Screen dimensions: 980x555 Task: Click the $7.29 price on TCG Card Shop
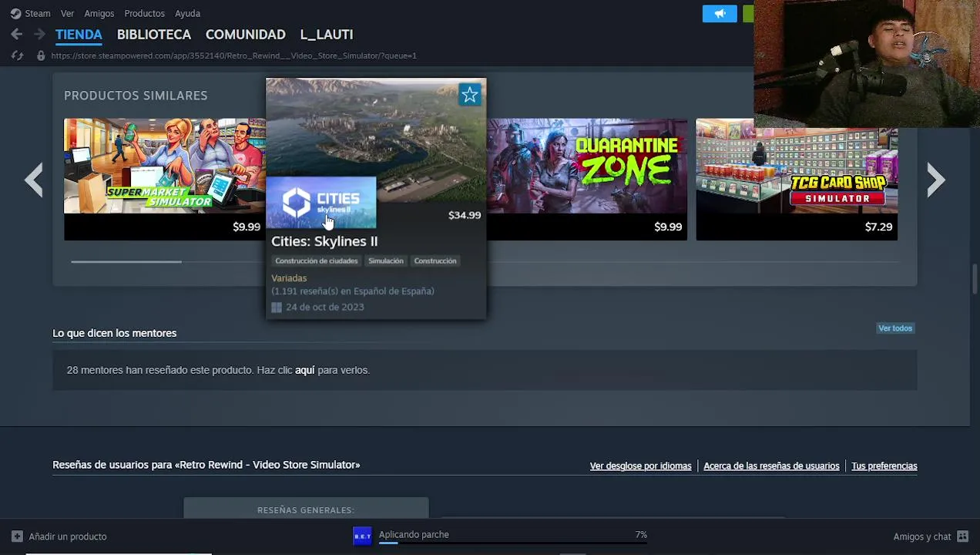coord(878,227)
